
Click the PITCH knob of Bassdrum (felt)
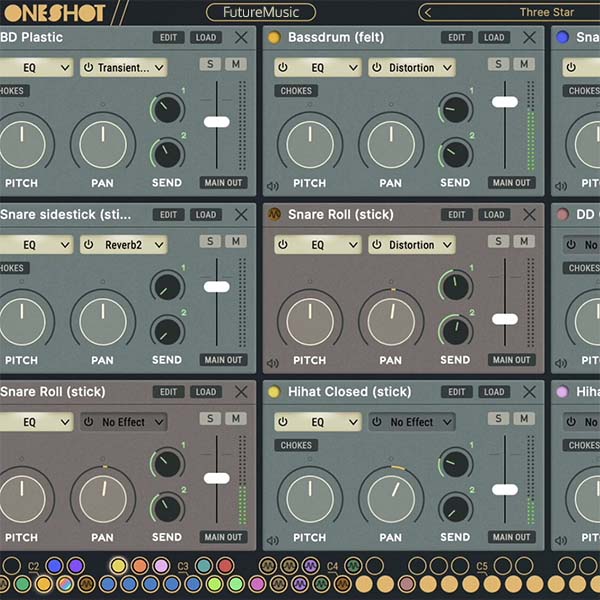point(310,144)
